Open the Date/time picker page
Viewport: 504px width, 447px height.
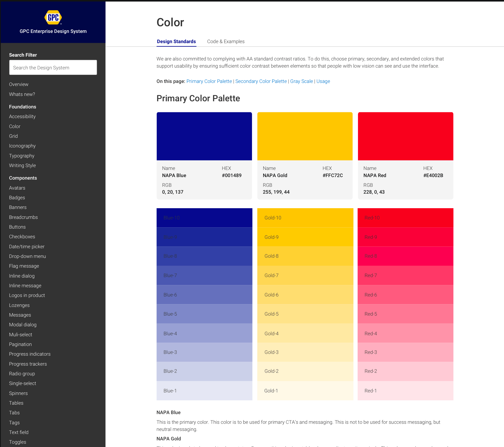[x=27, y=246]
